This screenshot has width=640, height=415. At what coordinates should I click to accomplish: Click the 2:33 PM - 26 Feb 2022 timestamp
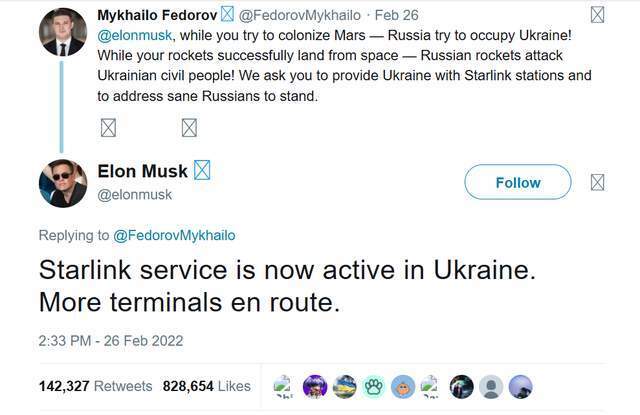110,340
